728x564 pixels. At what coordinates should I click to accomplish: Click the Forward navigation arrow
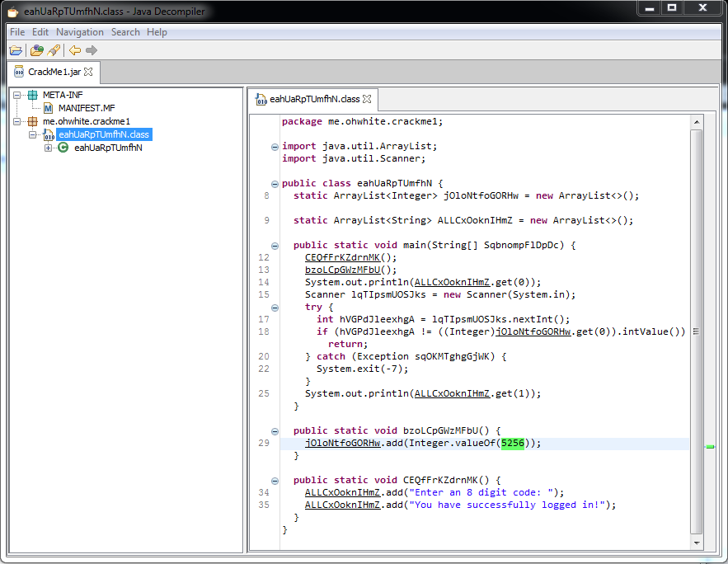[92, 50]
